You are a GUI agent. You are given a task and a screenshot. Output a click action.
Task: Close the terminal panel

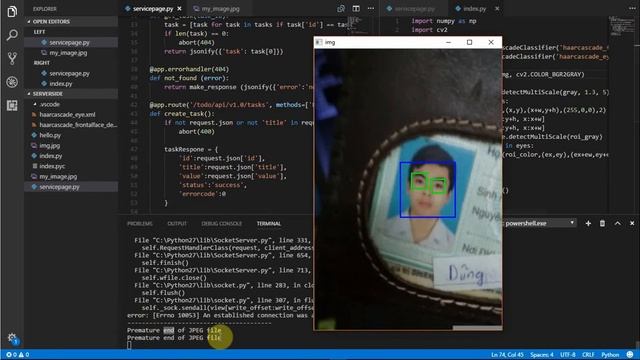632,223
